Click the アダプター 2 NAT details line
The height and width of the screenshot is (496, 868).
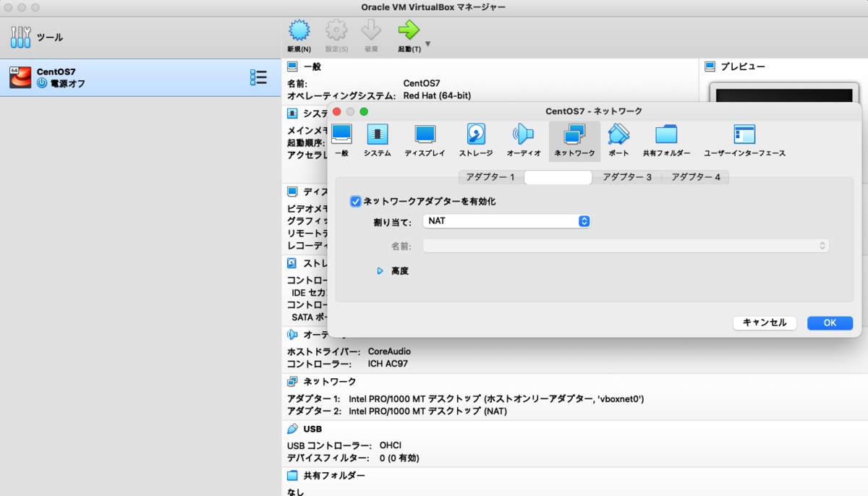(x=397, y=411)
